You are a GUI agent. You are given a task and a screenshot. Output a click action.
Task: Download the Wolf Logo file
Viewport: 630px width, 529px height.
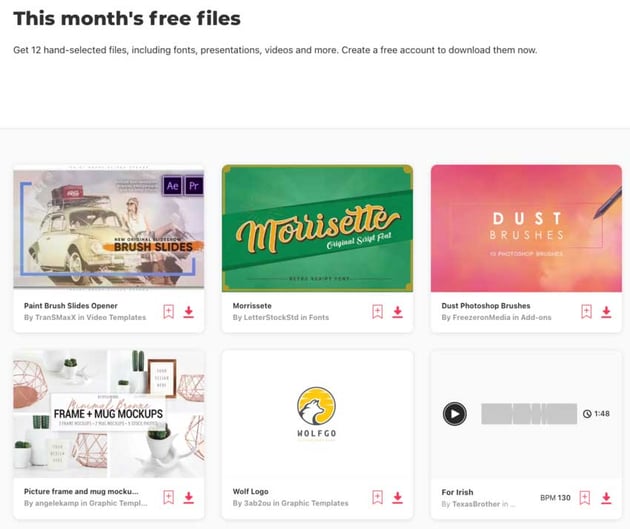(397, 497)
